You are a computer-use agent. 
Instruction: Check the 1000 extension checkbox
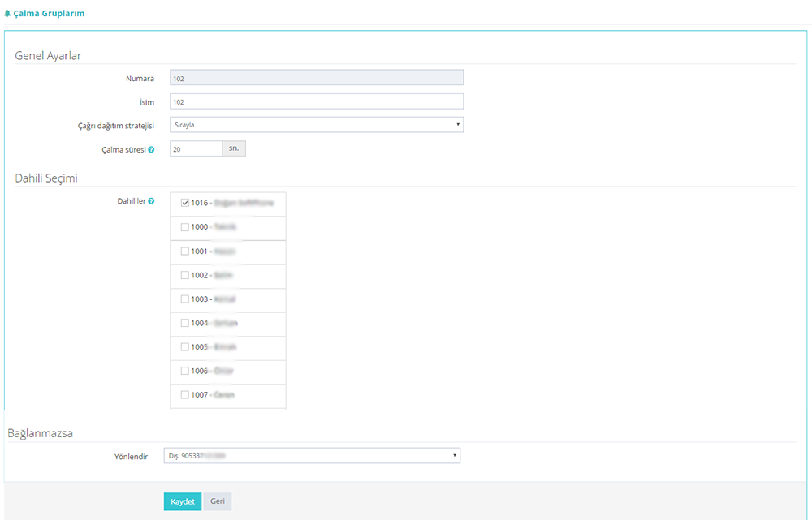pos(185,227)
